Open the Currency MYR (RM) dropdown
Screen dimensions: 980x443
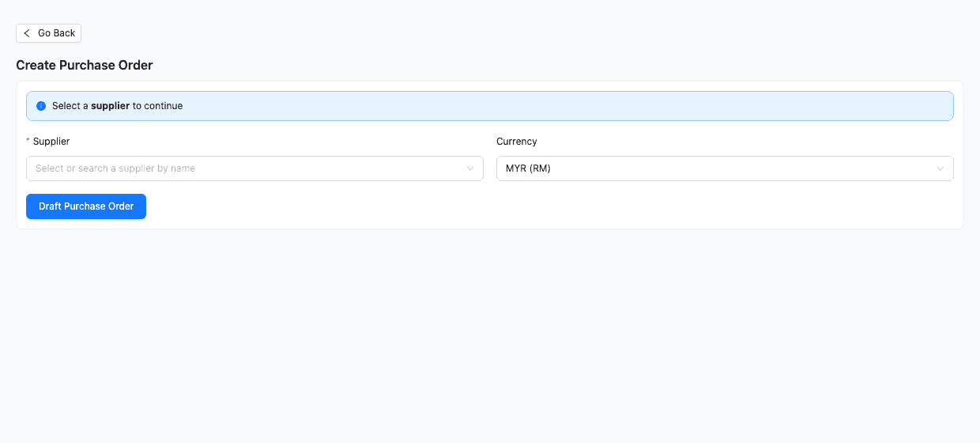[725, 168]
